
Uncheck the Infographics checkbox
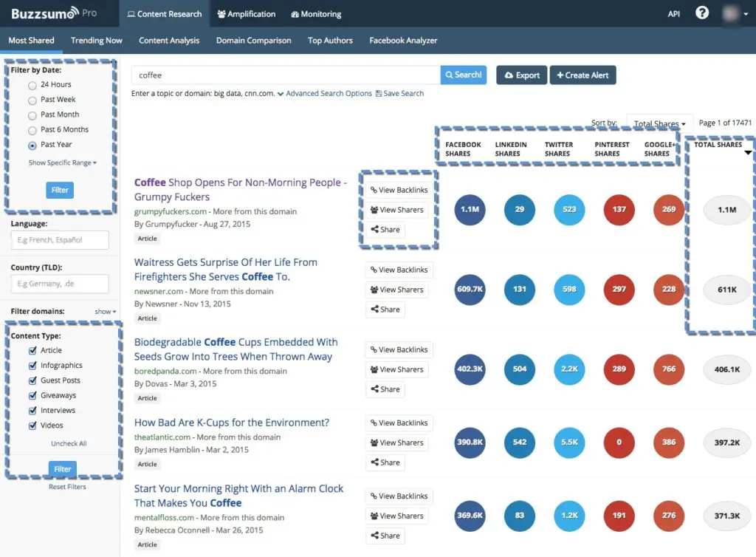[32, 366]
